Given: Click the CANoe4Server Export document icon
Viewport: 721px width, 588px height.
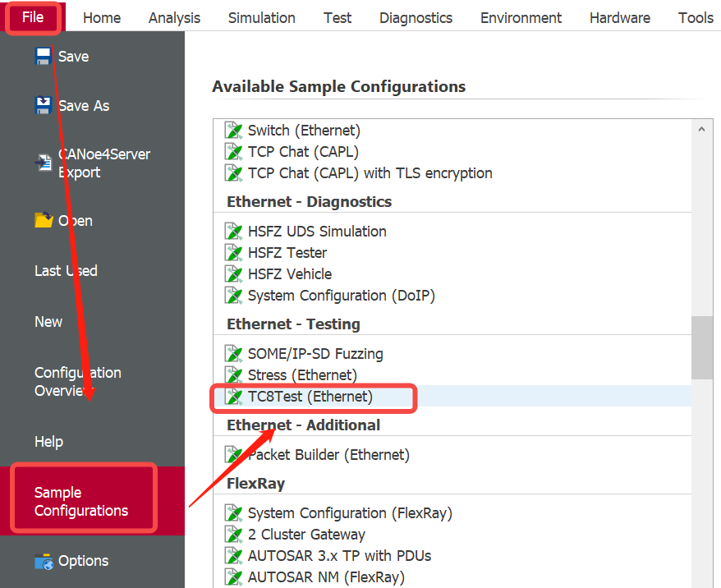Looking at the screenshot, I should pos(44,163).
